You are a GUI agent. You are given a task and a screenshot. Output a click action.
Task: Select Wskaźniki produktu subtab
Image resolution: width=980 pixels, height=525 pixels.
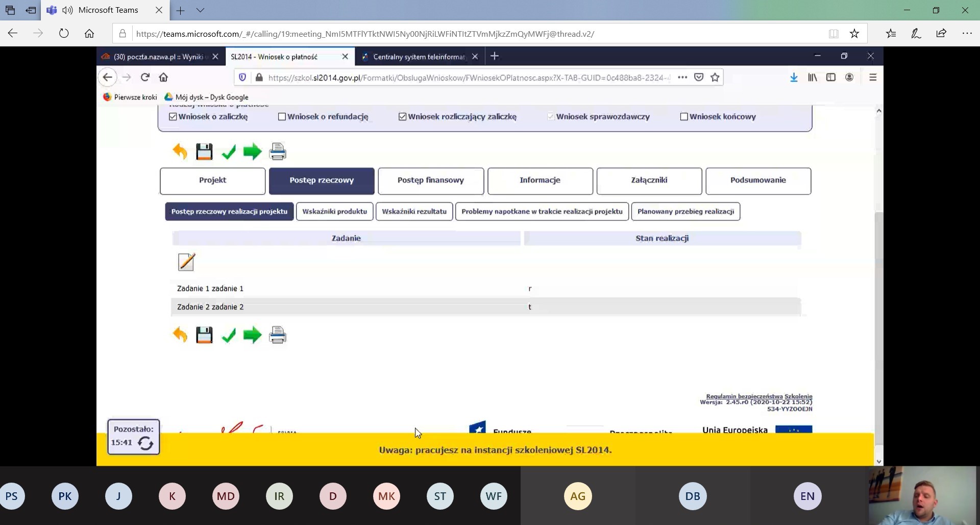(334, 211)
